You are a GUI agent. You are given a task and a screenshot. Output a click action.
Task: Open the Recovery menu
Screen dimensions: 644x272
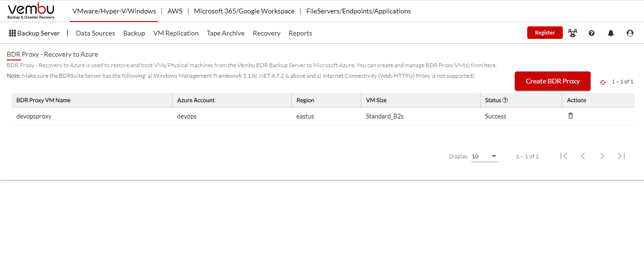tap(267, 33)
